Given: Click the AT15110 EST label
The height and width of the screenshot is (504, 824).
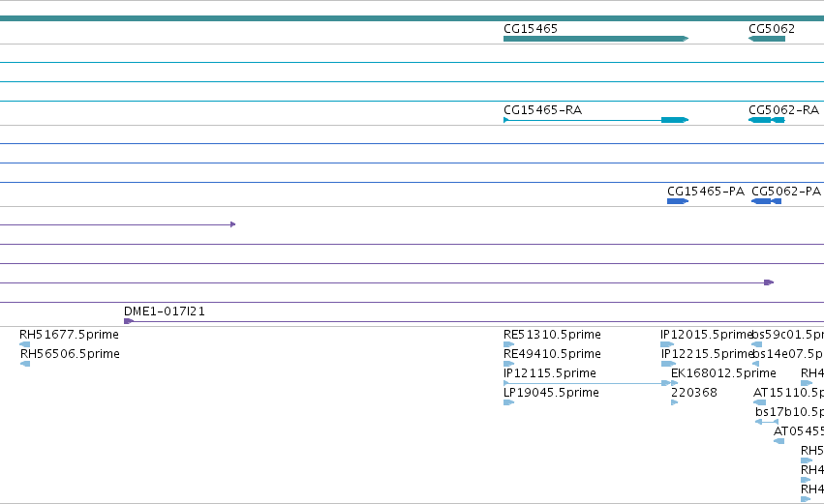Looking at the screenshot, I should point(788,393).
